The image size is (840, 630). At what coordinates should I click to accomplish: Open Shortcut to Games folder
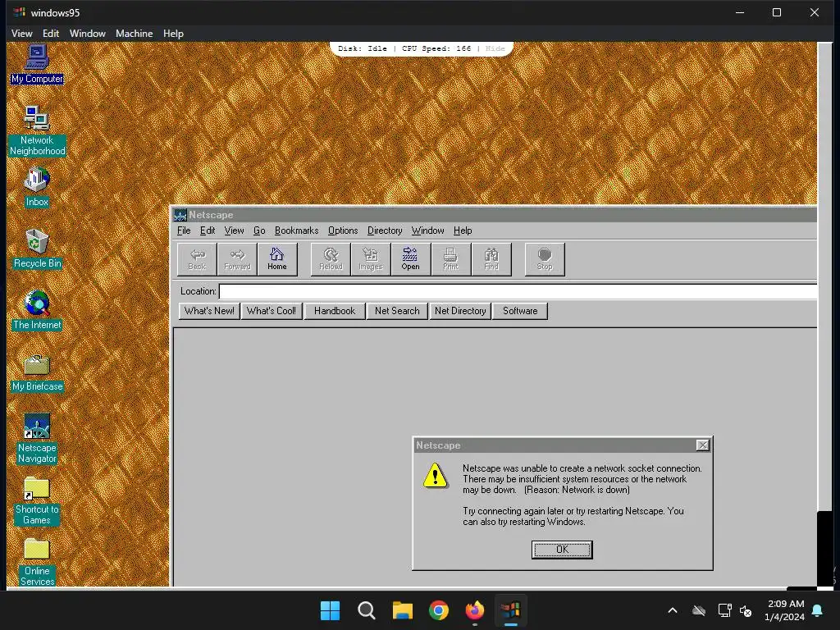(x=37, y=500)
